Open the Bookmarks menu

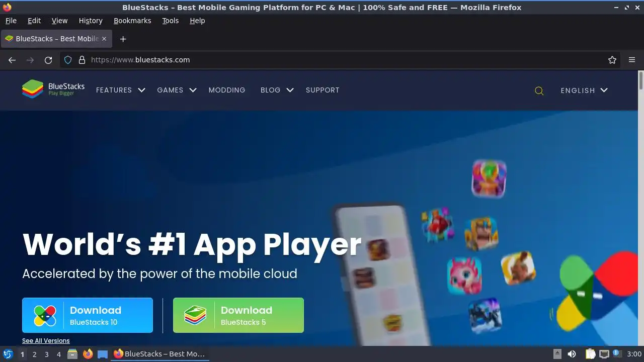click(x=132, y=21)
